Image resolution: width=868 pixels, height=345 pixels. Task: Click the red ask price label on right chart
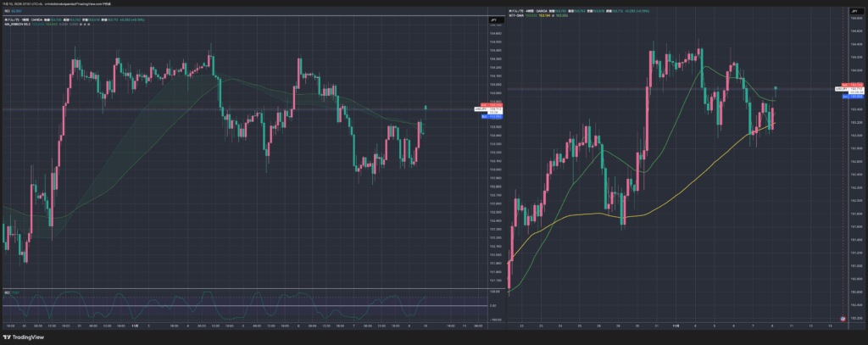coord(852,85)
